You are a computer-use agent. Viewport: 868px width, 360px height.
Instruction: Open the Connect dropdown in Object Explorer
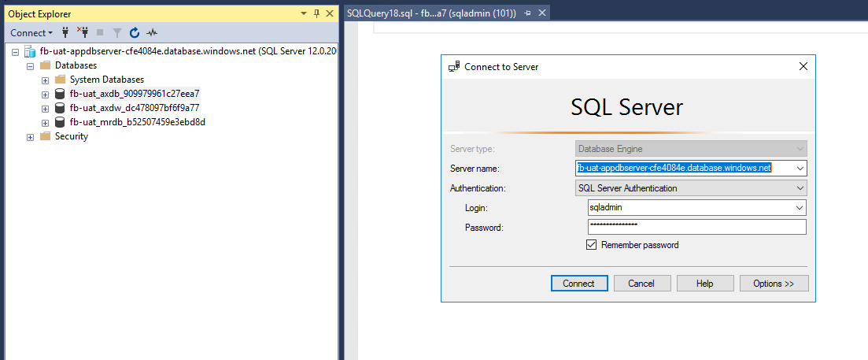(x=31, y=32)
